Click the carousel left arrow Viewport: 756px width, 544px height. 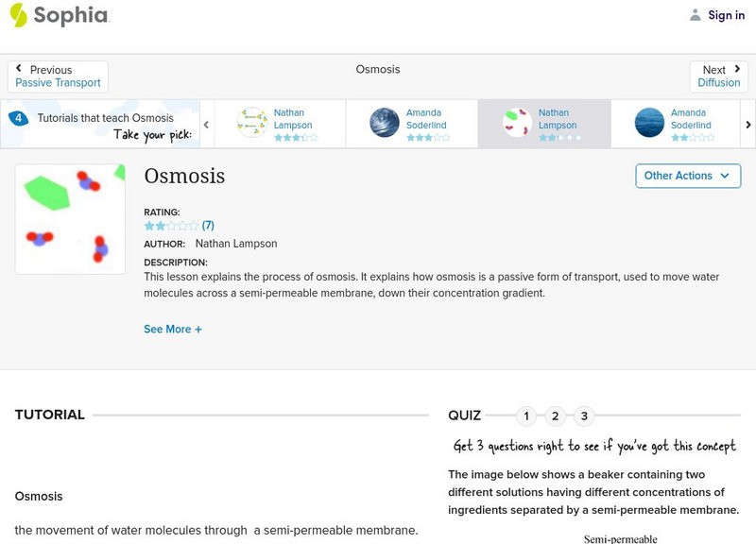point(207,124)
